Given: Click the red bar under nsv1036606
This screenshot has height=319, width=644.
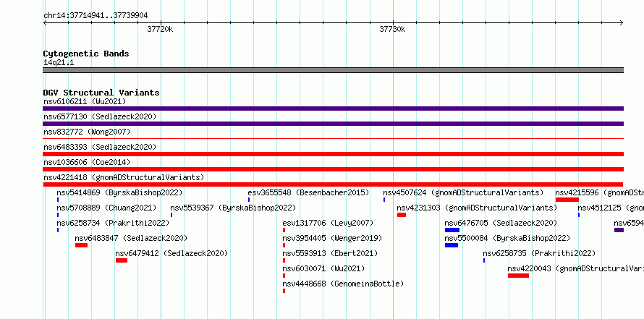Looking at the screenshot, I should pyautogui.click(x=333, y=169).
